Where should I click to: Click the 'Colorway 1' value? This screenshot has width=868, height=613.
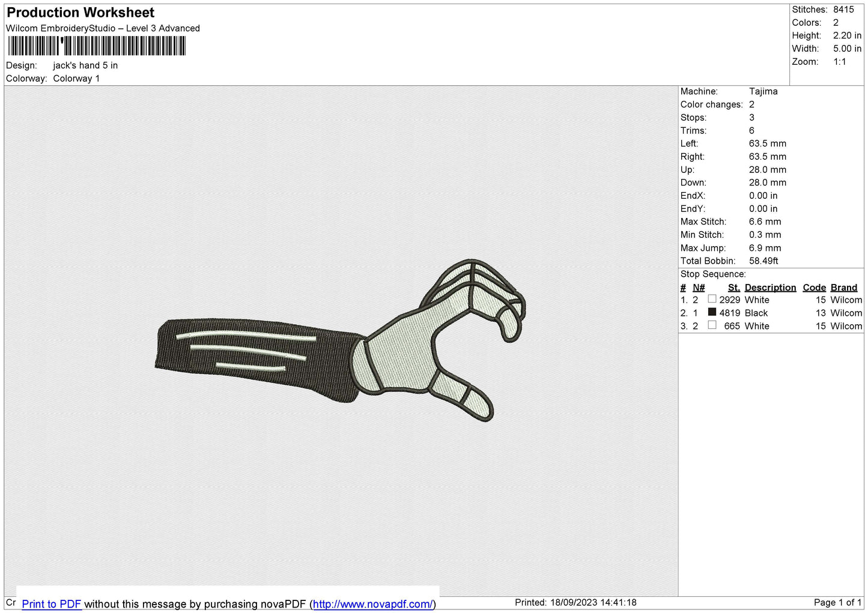76,79
